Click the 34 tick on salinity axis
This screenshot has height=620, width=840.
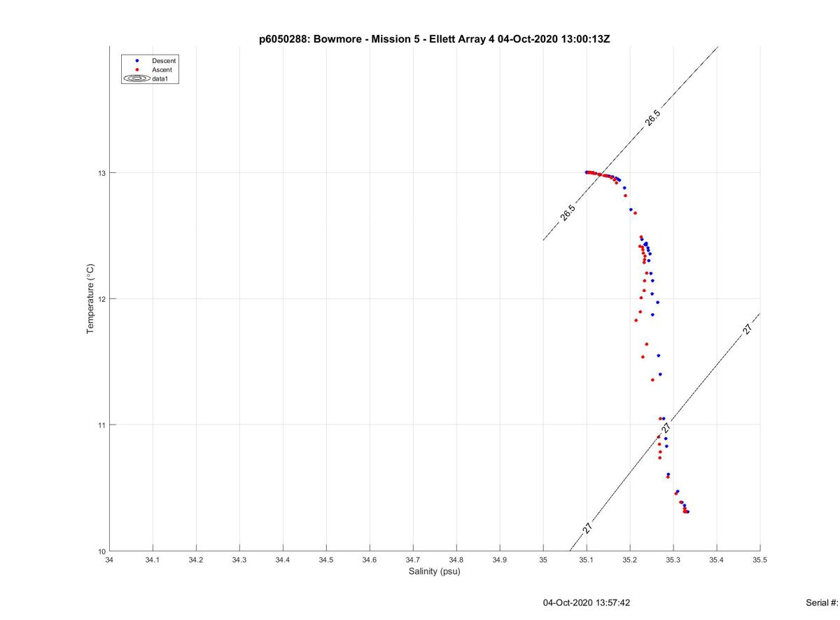pos(109,560)
